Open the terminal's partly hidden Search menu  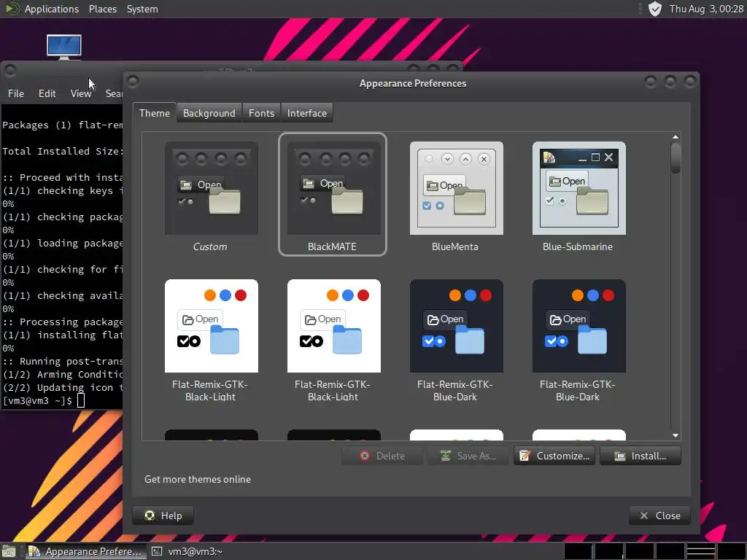tap(114, 93)
